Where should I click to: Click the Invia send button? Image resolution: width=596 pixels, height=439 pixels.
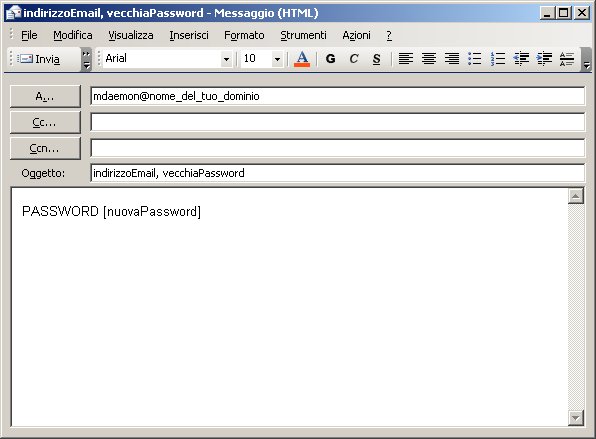click(x=39, y=59)
